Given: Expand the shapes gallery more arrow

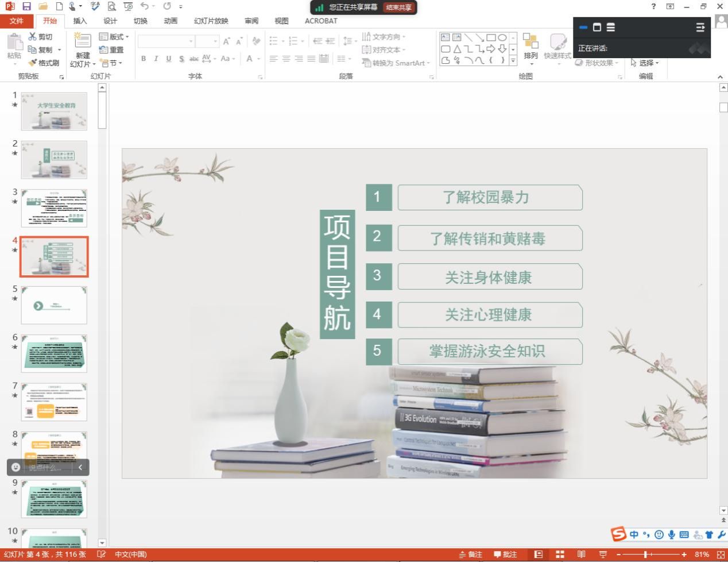Looking at the screenshot, I should [513, 60].
